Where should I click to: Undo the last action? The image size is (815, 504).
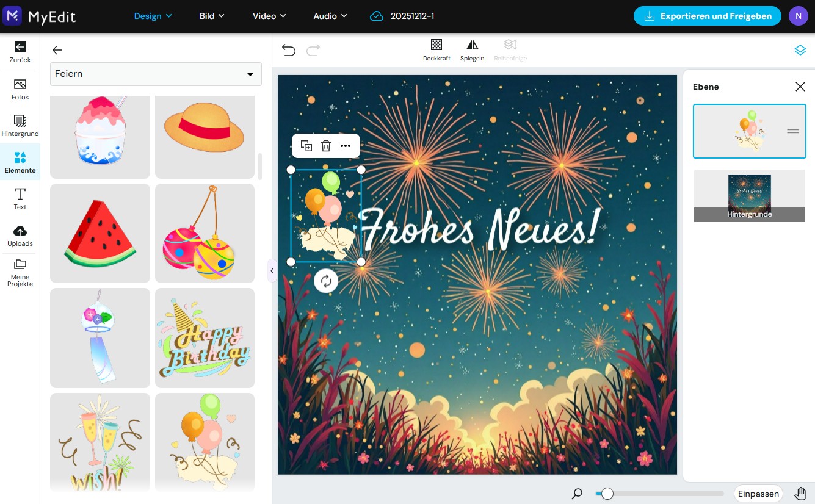click(289, 50)
